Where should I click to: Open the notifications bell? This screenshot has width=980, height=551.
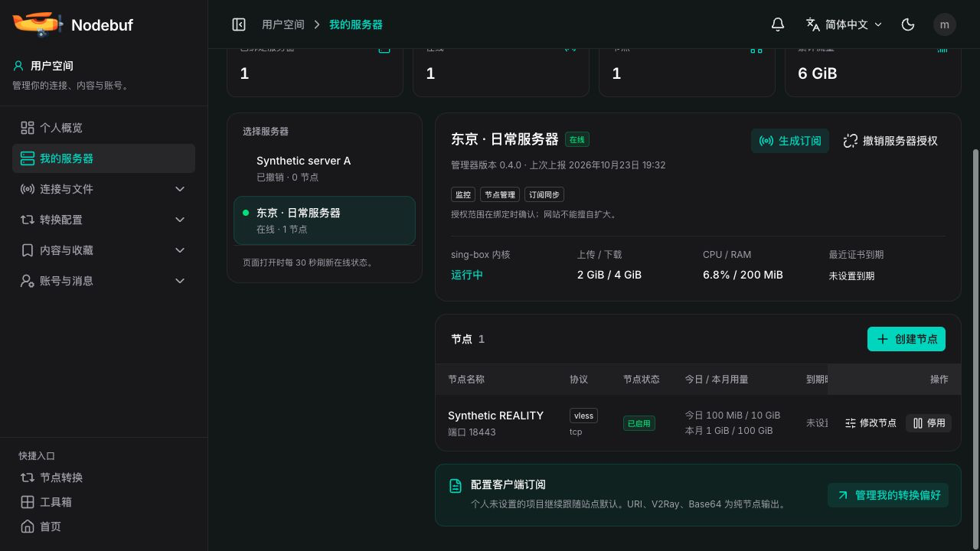pyautogui.click(x=778, y=24)
